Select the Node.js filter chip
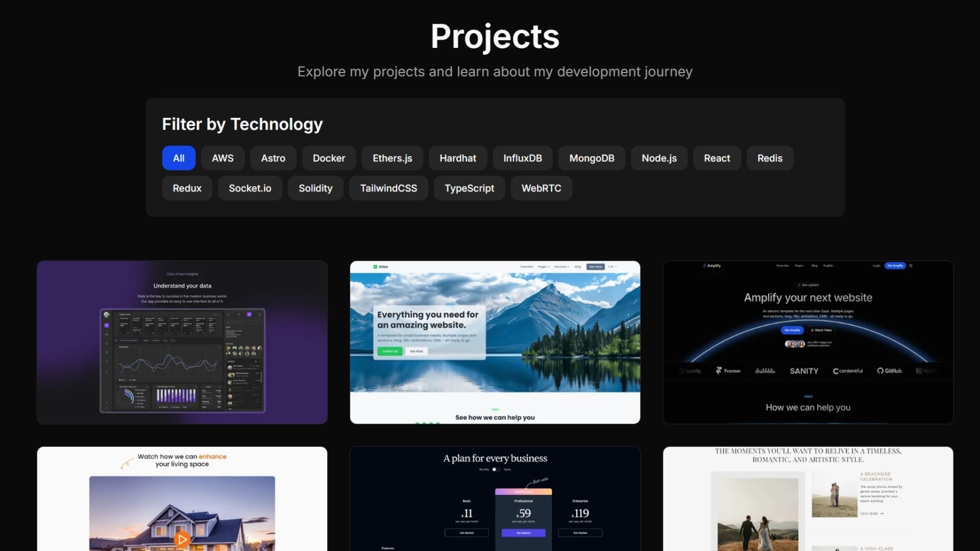This screenshot has height=551, width=980. tap(659, 158)
